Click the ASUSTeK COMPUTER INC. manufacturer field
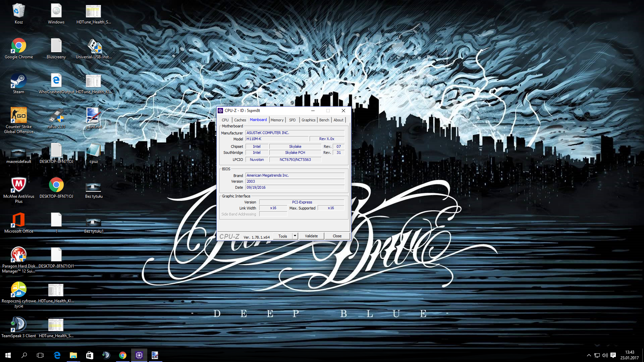The image size is (644, 362). [295, 133]
